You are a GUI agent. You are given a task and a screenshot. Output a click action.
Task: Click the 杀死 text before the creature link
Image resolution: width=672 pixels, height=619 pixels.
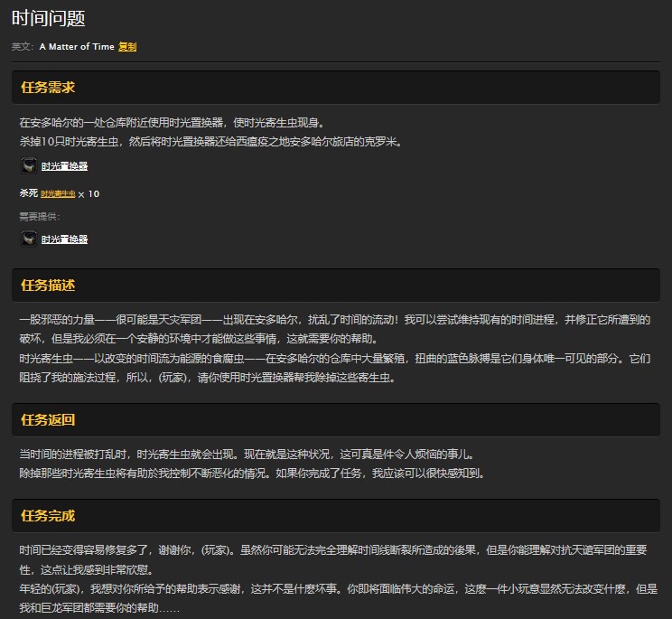pos(29,193)
